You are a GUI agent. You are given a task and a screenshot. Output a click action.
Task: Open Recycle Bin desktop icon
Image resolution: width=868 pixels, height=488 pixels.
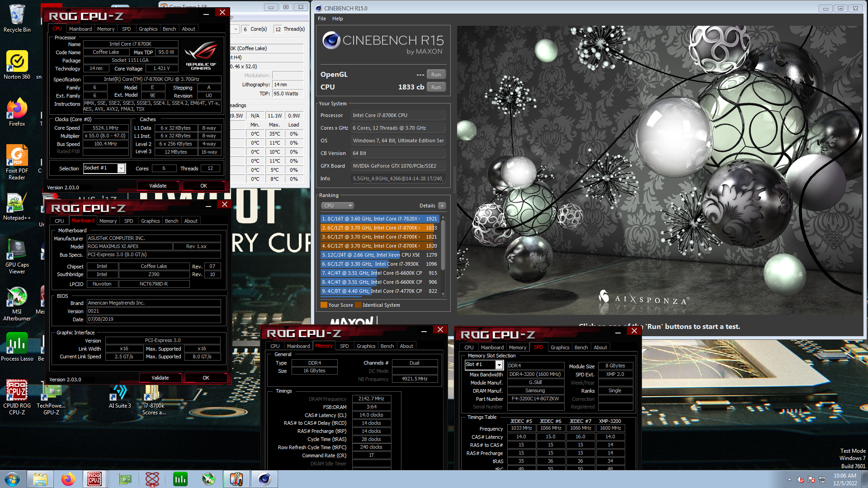tap(17, 18)
